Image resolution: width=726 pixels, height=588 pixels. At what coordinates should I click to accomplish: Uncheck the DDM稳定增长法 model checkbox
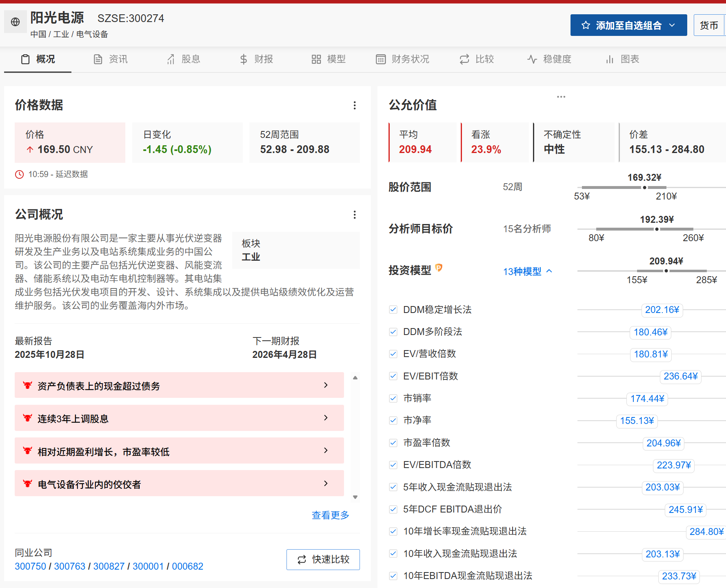[393, 310]
